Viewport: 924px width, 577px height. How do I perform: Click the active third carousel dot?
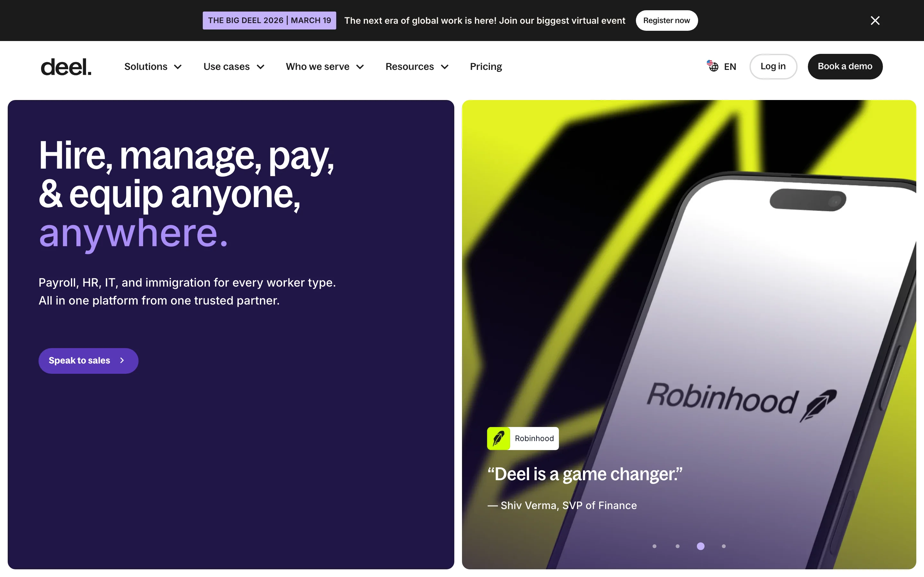tap(700, 546)
